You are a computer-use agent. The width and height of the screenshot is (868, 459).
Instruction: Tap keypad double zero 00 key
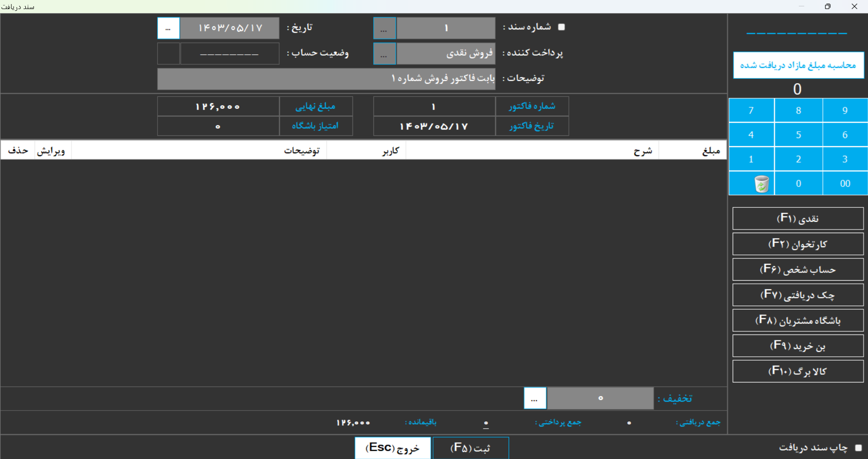845,183
